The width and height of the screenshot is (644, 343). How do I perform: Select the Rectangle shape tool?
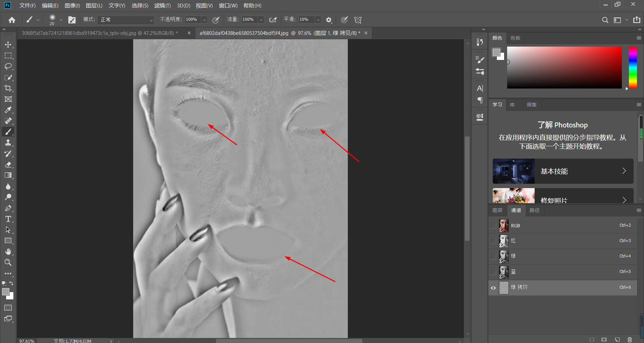tap(8, 241)
